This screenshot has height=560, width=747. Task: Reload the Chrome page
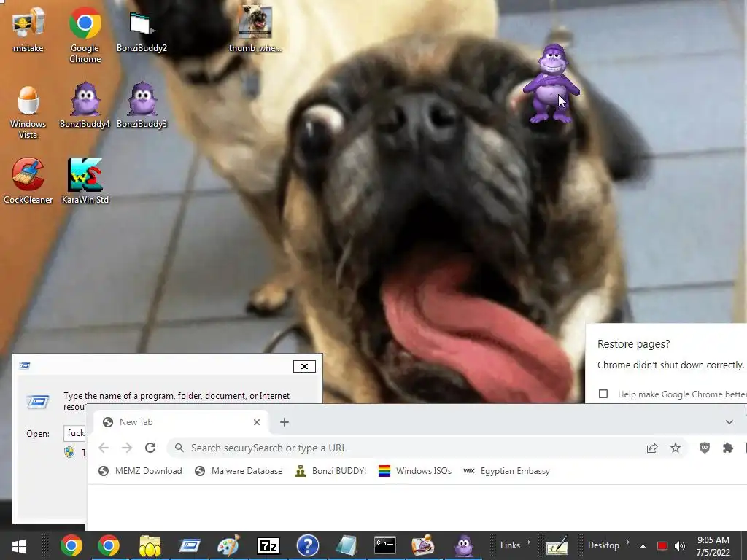coord(150,448)
